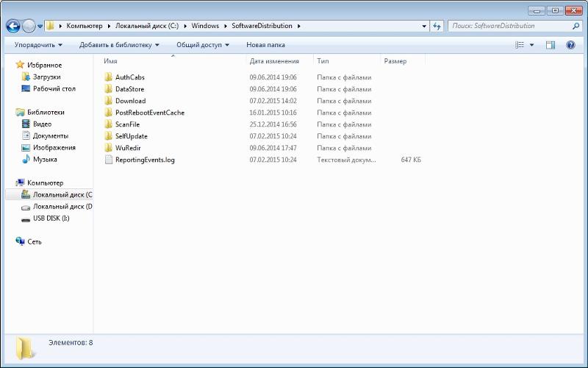Change view with the view icon
Image resolution: width=588 pixels, height=368 pixels.
point(520,45)
